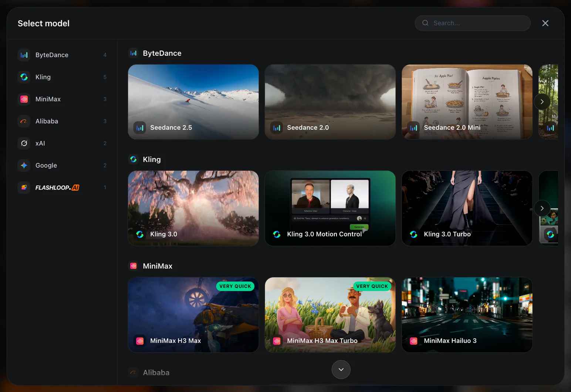Click the MiniMax logo icon in sidebar
Image resolution: width=571 pixels, height=392 pixels.
click(x=24, y=99)
